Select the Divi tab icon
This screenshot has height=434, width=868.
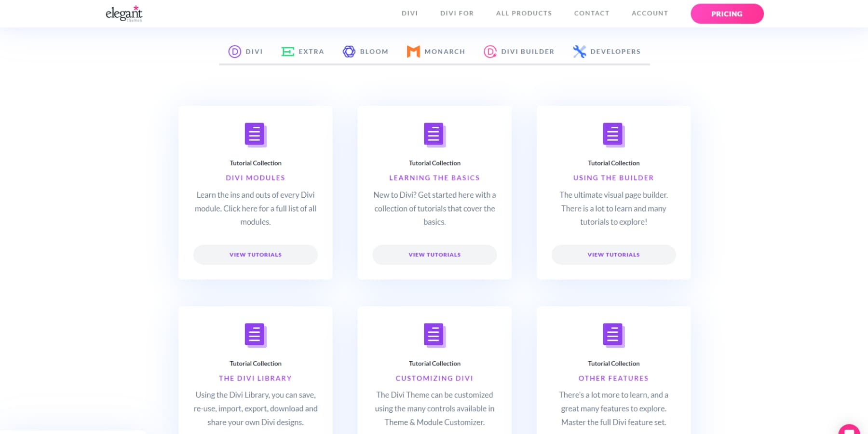[x=234, y=51]
